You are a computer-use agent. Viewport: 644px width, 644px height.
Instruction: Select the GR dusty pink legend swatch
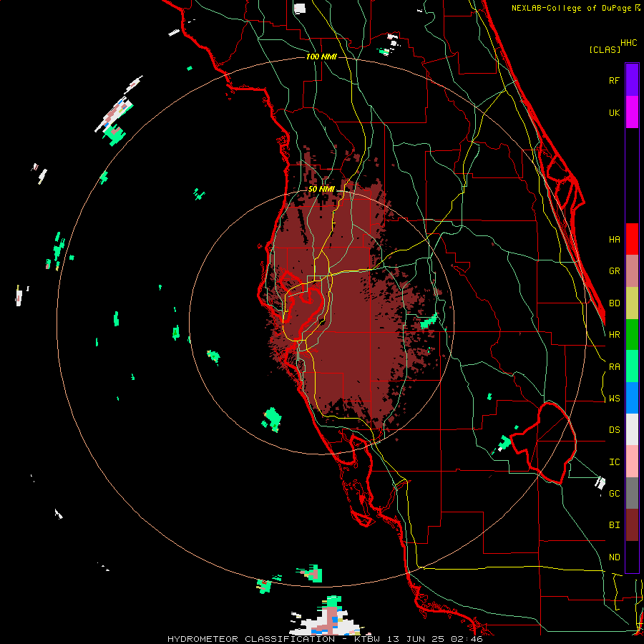click(x=632, y=271)
